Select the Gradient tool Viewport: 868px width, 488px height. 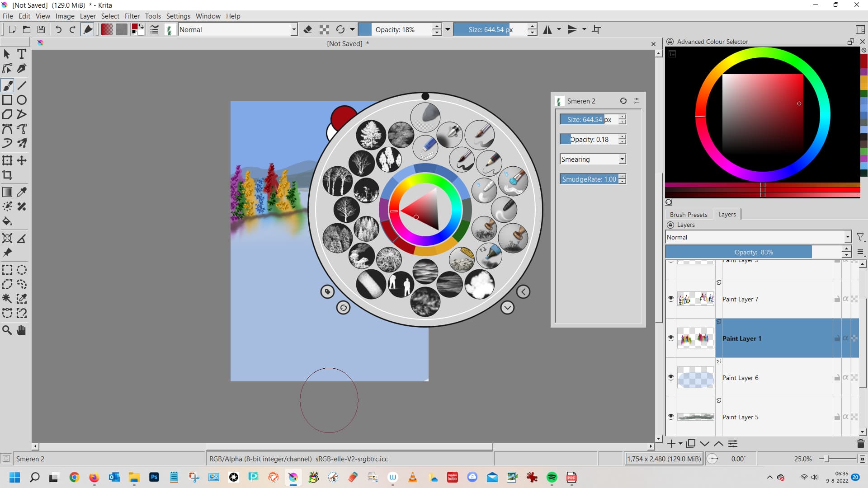pyautogui.click(x=7, y=192)
